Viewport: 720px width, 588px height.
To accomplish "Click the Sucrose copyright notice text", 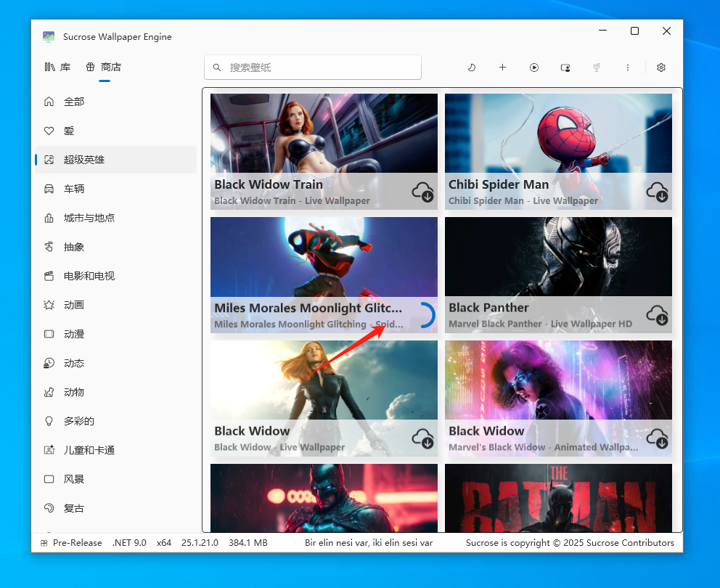I will 570,542.
